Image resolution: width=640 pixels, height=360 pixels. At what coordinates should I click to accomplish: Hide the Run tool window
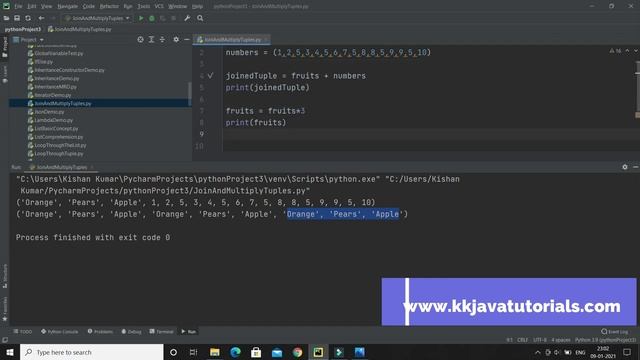pos(636,167)
